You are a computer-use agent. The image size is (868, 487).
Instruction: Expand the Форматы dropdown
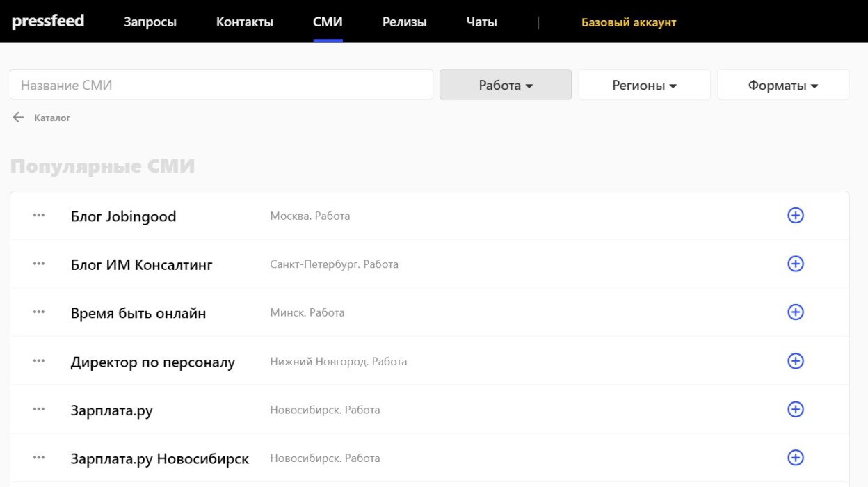pos(783,85)
